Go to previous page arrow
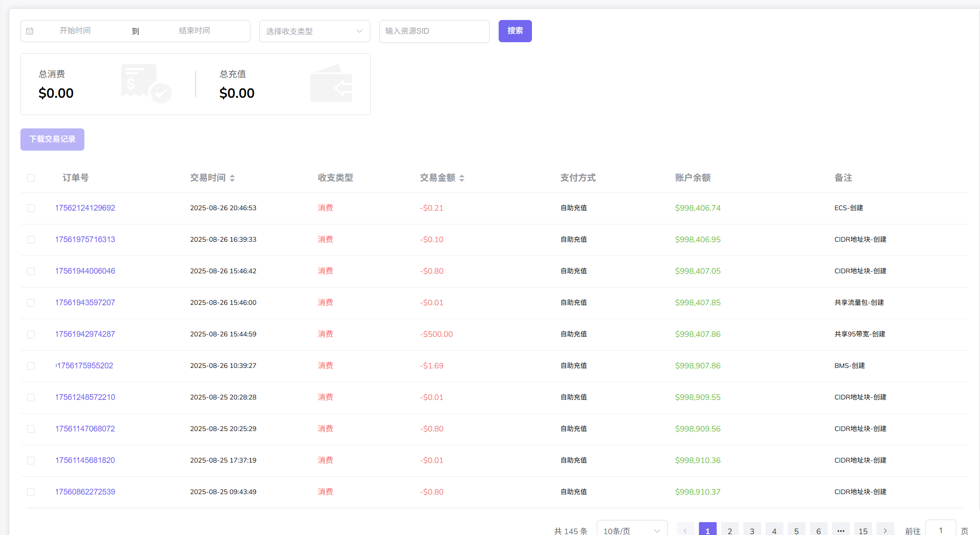 (x=685, y=531)
